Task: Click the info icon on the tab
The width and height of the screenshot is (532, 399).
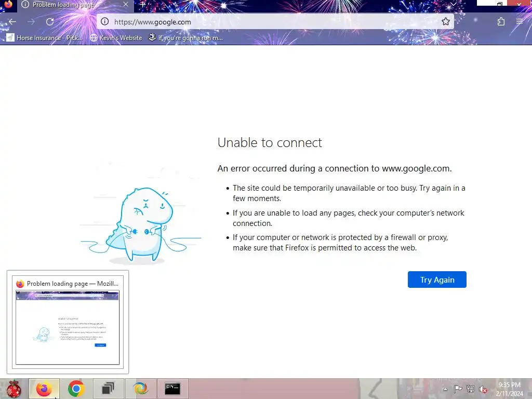Action: [x=25, y=4]
